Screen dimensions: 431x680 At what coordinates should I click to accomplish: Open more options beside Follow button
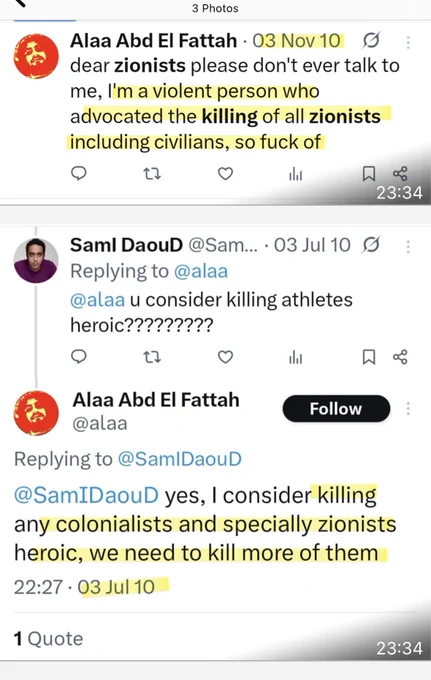(x=408, y=409)
